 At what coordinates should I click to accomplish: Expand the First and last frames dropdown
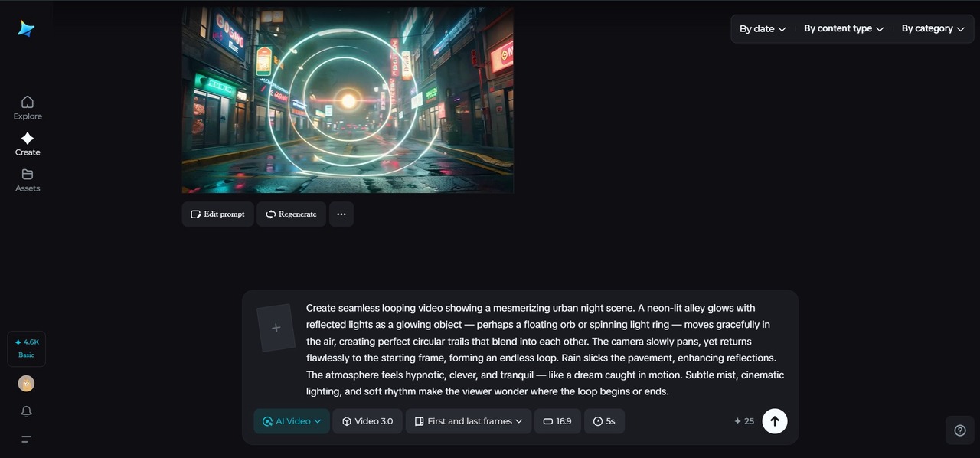tap(468, 420)
